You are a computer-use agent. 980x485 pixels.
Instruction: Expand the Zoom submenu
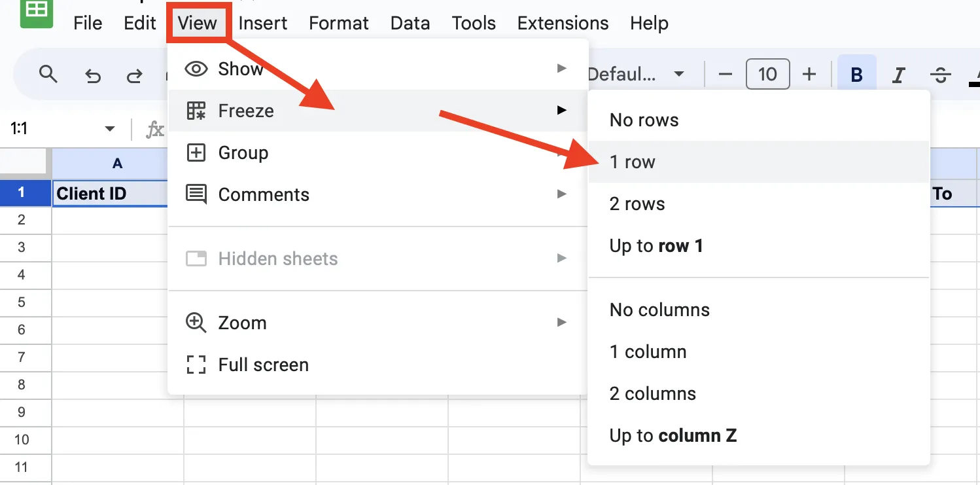pos(378,323)
